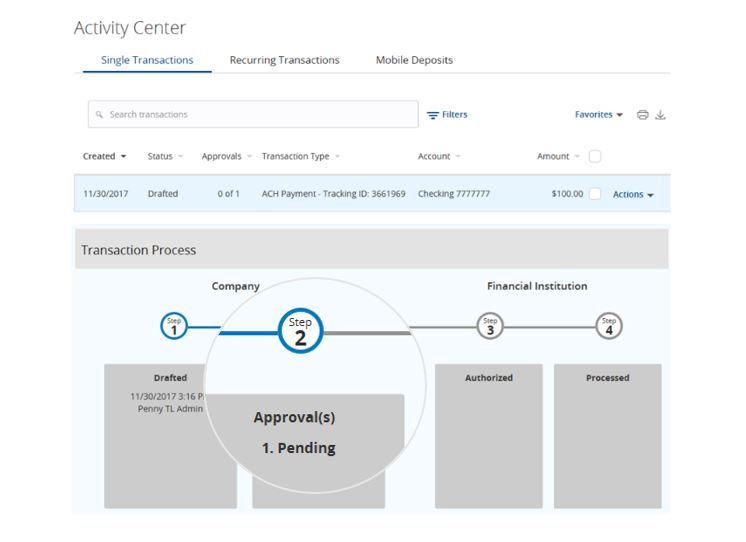
Task: Select Step 1 circle in process
Action: click(x=174, y=326)
